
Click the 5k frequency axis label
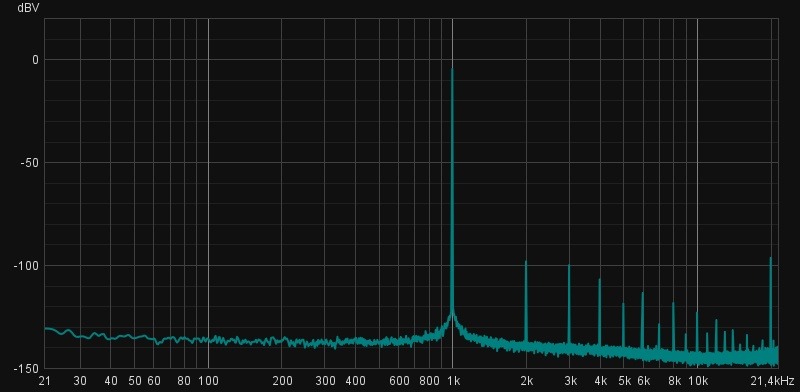(624, 381)
